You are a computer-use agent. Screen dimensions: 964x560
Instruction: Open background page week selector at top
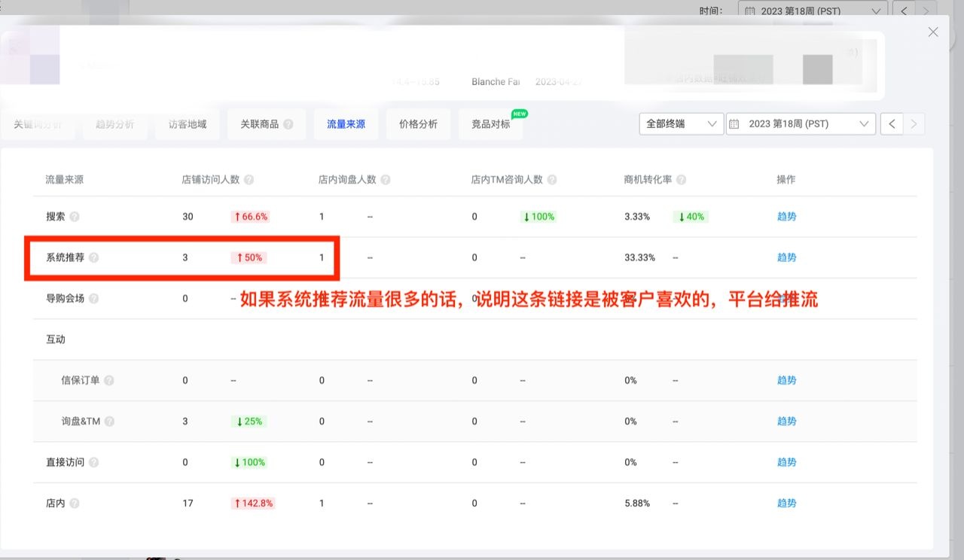[813, 11]
